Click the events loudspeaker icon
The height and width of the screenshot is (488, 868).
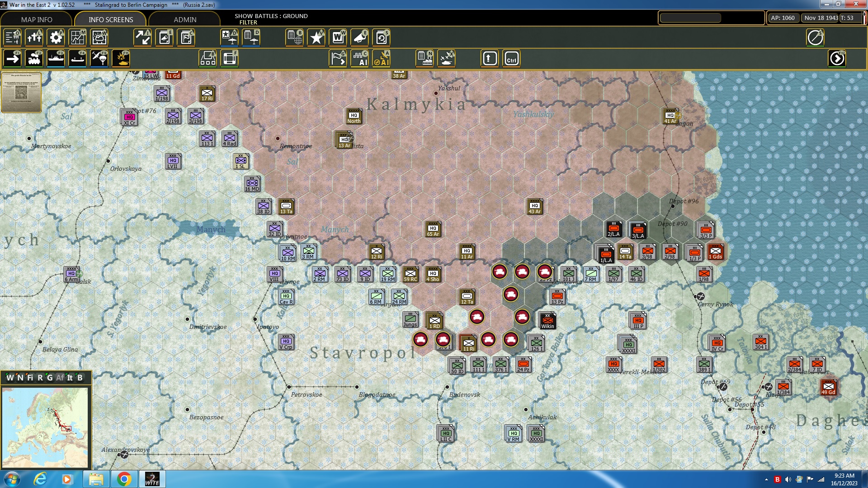[359, 38]
